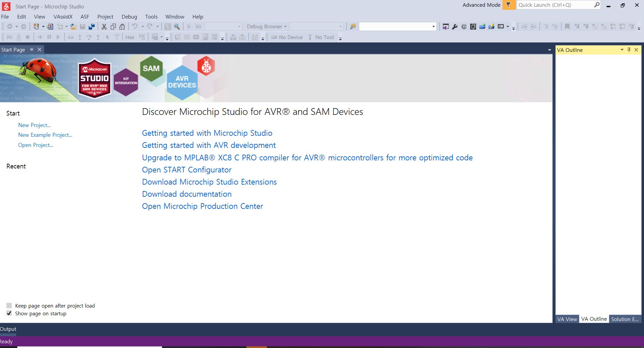Click the Microchip Studio ladybug logo icon
Image resolution: width=644 pixels, height=348 pixels.
tap(6, 6)
